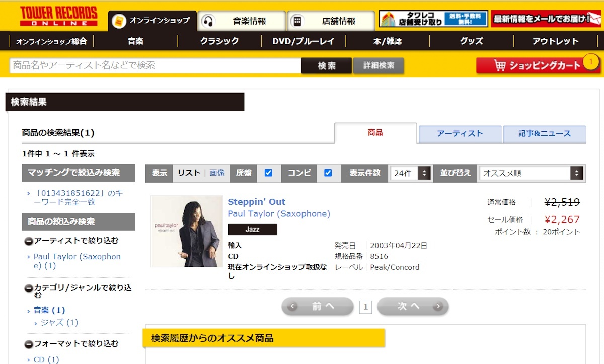Go to オンラインショップ総合 menu
Screen dimensions: 604x364
[x=51, y=41]
